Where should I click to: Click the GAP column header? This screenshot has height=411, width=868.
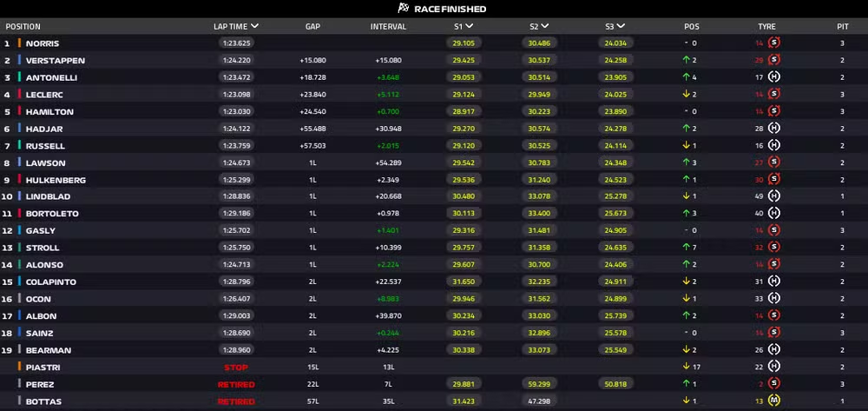tap(312, 27)
